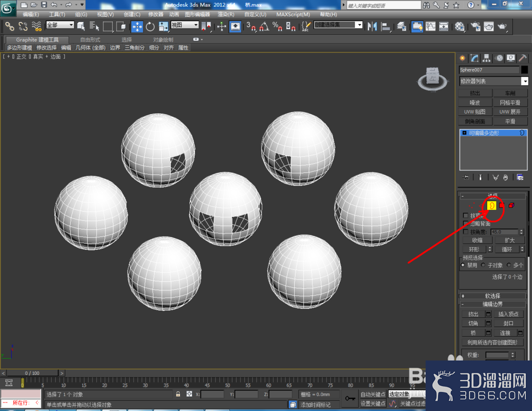
Task: Toggle the Percent Snap icon
Action: [277, 27]
